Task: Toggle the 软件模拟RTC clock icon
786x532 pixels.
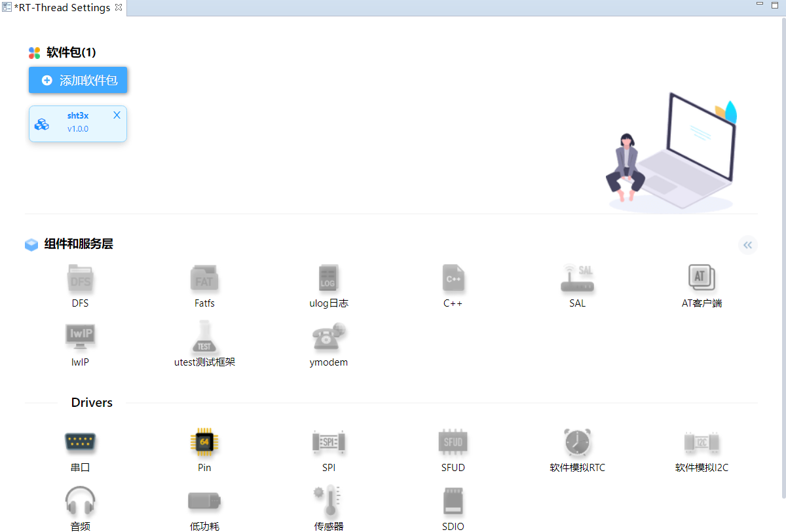Action: click(578, 442)
